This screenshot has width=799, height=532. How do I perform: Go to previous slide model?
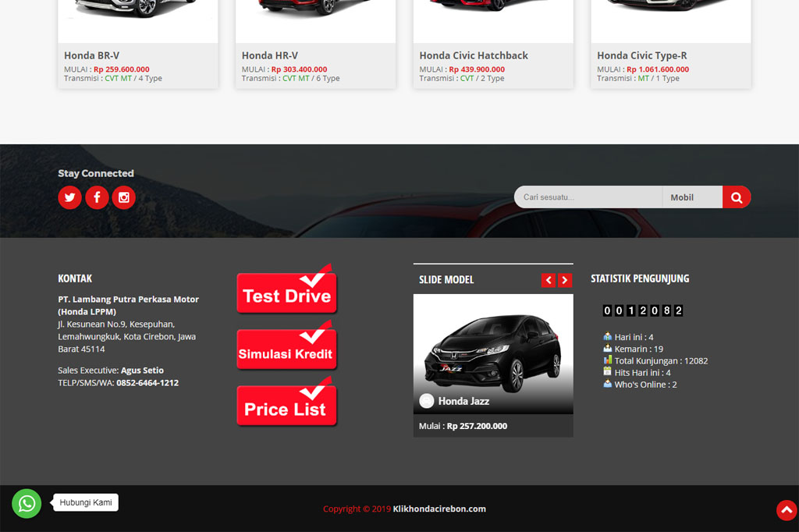point(549,280)
